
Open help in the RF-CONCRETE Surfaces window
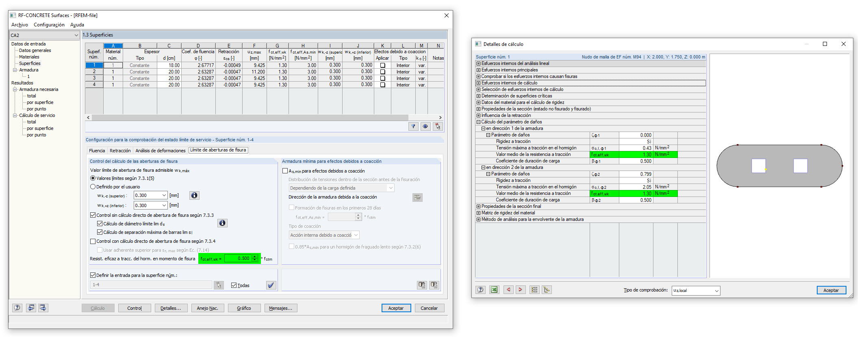[x=17, y=308]
